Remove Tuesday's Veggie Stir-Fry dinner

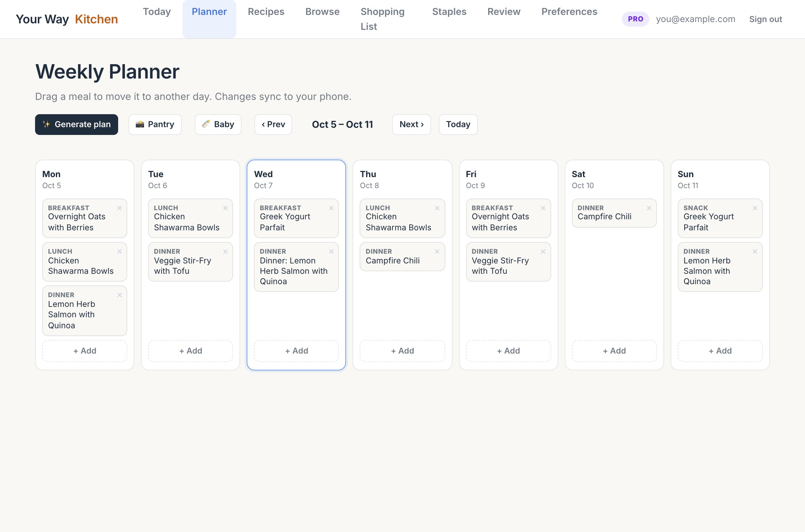pos(226,251)
